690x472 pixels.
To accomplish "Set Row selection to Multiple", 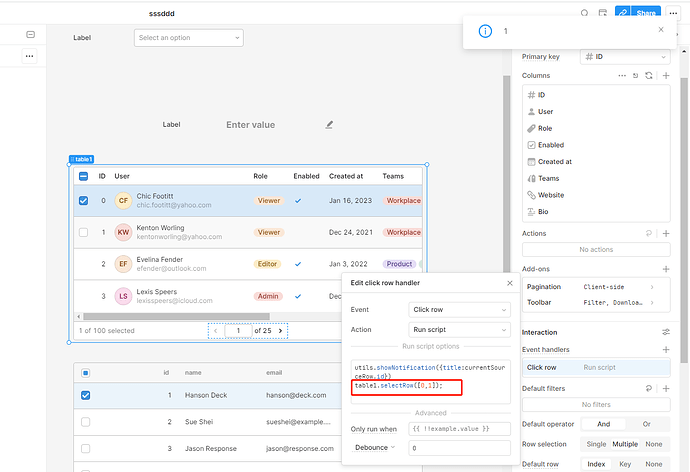I will (625, 444).
